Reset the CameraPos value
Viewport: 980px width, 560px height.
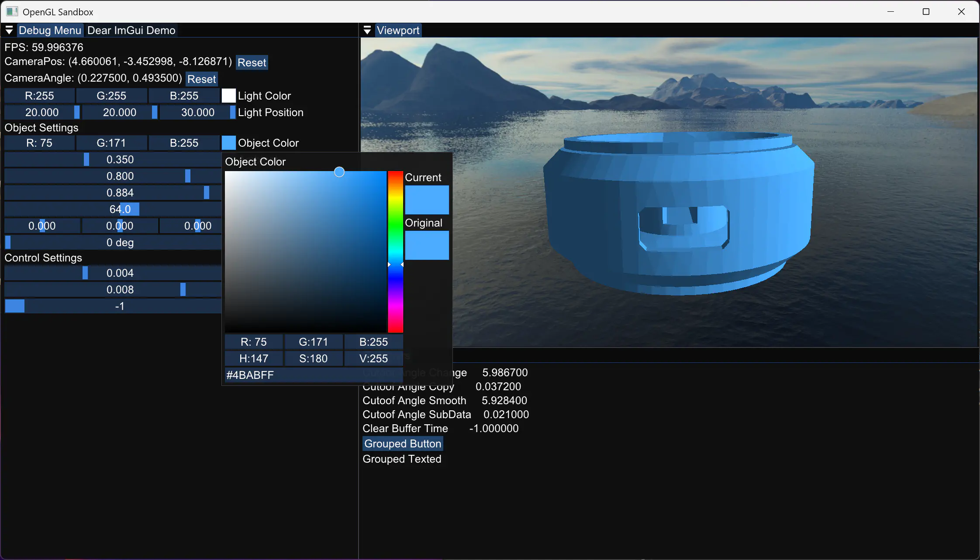coord(252,62)
